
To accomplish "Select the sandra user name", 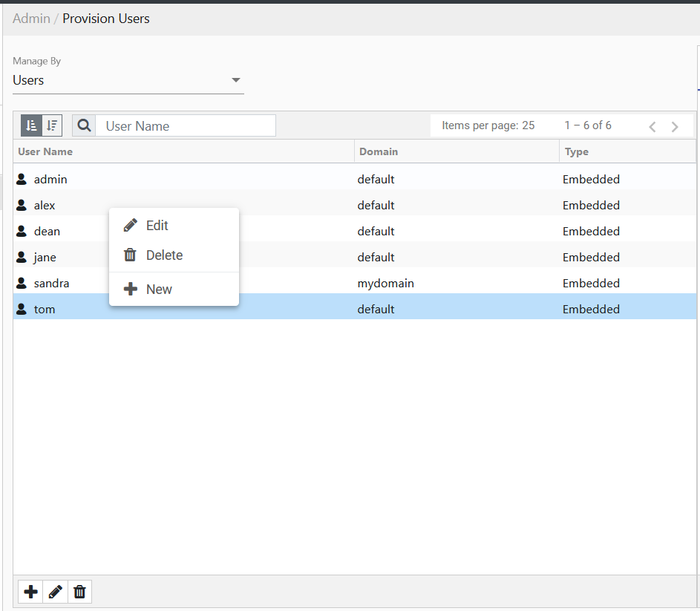I will click(51, 283).
